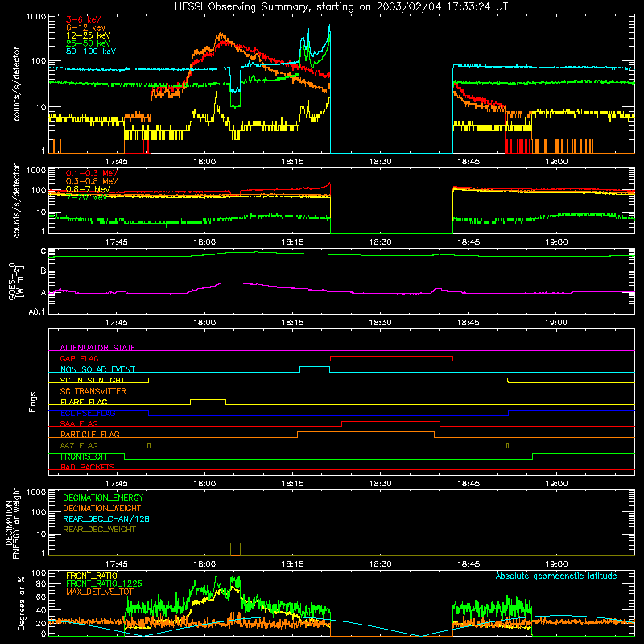Click the 18:30 time tick under keV plot

[380, 162]
